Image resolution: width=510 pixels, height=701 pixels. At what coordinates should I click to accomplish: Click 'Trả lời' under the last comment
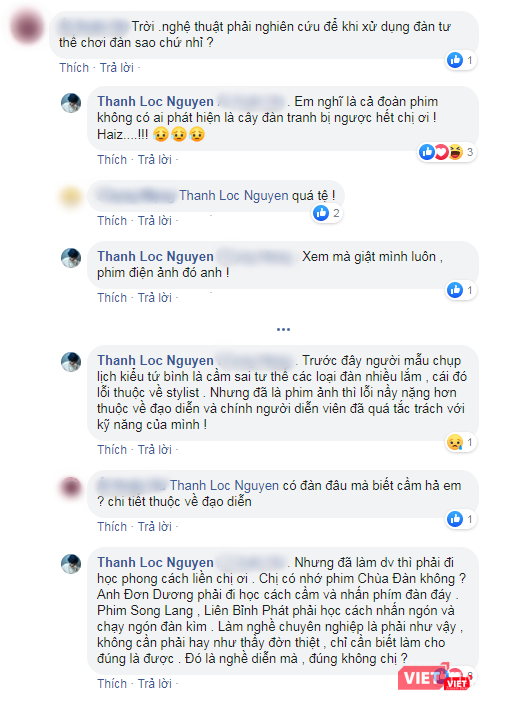pyautogui.click(x=155, y=684)
